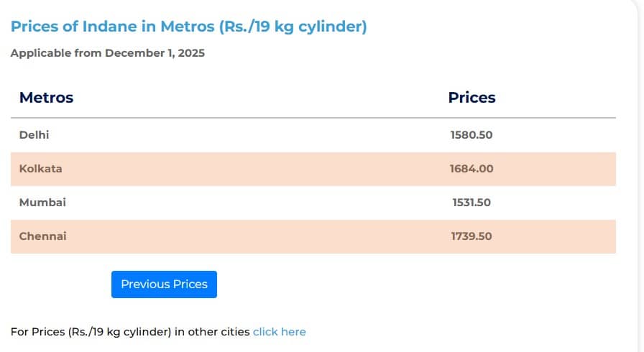Click the 1580.50 price value
The image size is (644, 352).
click(471, 135)
